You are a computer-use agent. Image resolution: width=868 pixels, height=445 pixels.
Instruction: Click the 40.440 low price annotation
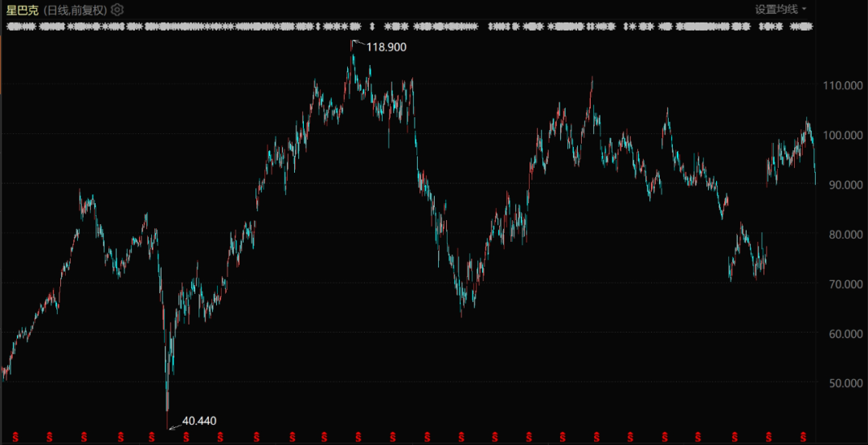[x=199, y=420]
